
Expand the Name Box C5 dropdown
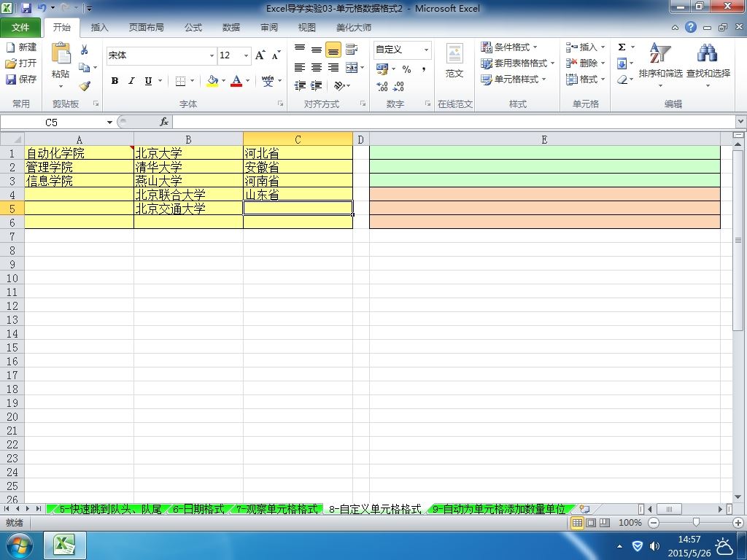click(x=109, y=122)
